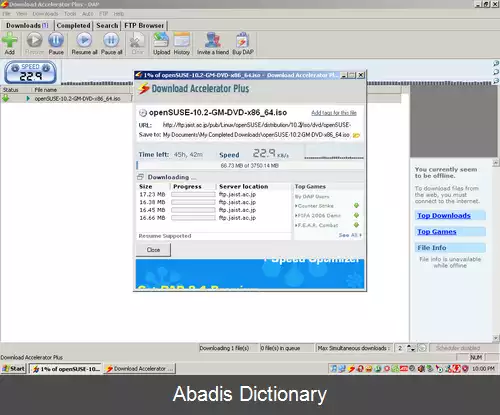This screenshot has width=500, height=415.
Task: Click the Add tags for this file link
Action: (x=334, y=113)
